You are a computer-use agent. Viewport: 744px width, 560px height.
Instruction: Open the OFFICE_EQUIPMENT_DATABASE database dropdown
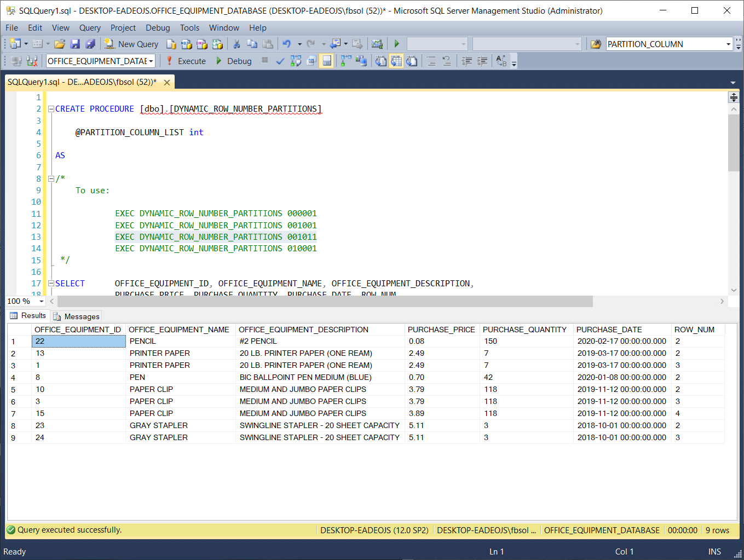[x=151, y=61]
